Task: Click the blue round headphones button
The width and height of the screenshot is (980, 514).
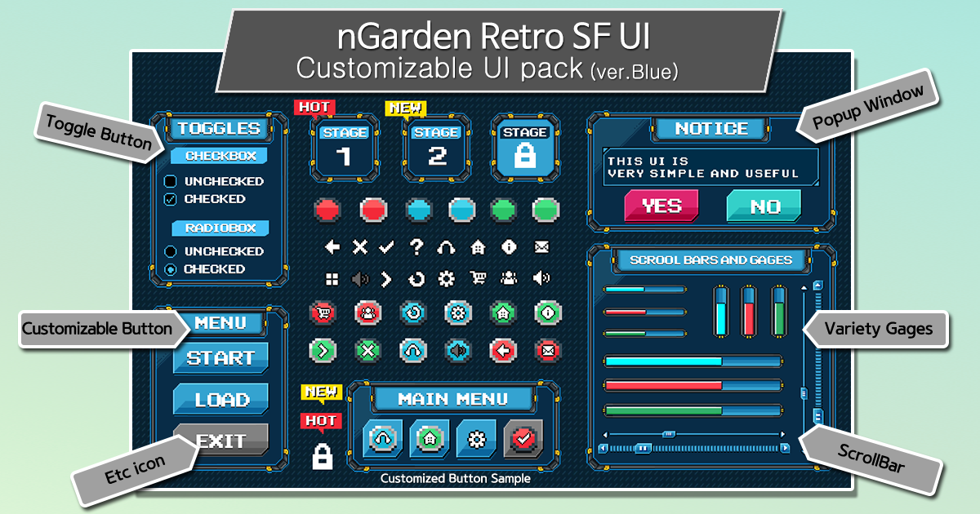Action: click(412, 351)
